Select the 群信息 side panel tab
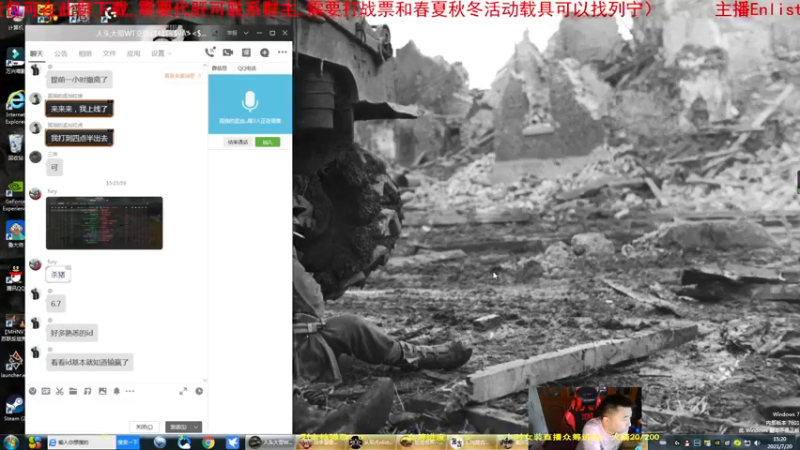Screen dimensions: 800x450 point(220,68)
